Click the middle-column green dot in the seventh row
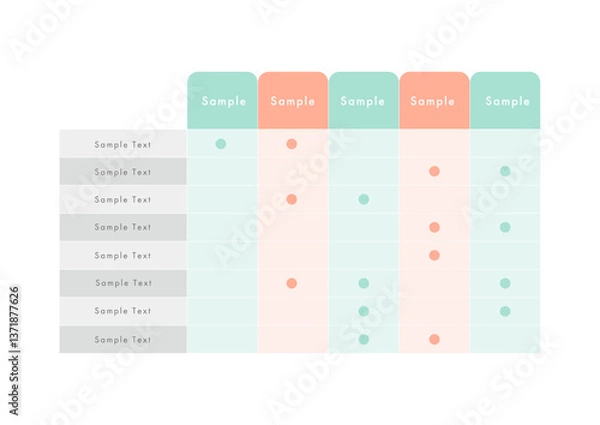Image resolution: width=600 pixels, height=425 pixels. (x=364, y=311)
